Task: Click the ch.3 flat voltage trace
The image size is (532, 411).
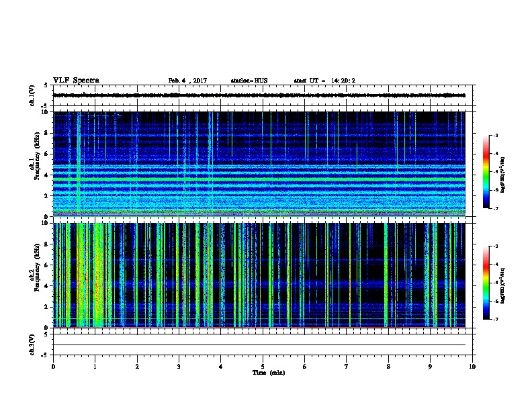Action: pos(259,345)
